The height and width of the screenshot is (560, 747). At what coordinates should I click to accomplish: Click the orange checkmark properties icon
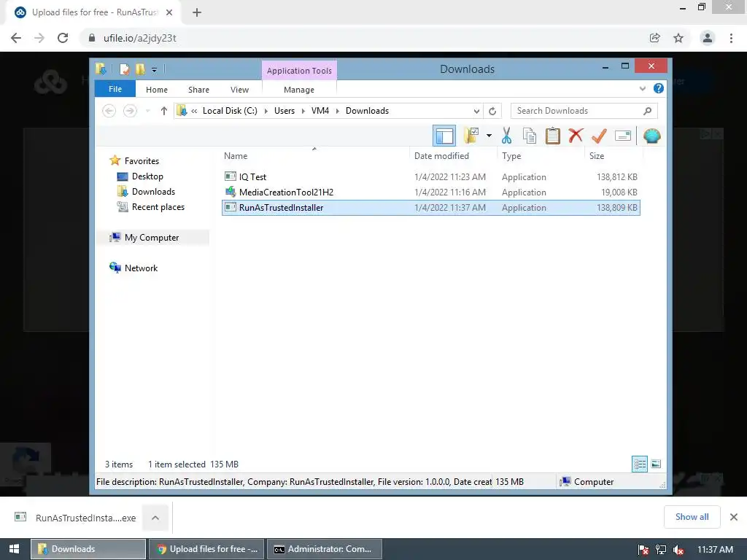[599, 136]
